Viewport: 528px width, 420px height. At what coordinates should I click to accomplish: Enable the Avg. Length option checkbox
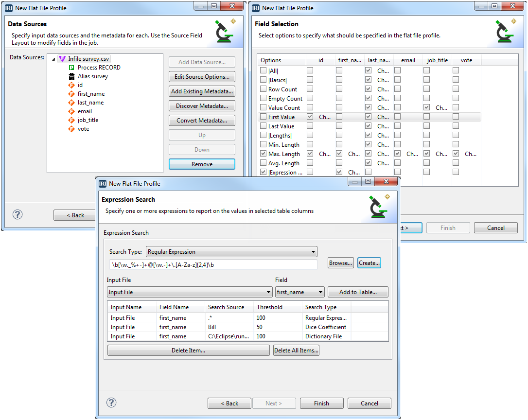pyautogui.click(x=264, y=163)
